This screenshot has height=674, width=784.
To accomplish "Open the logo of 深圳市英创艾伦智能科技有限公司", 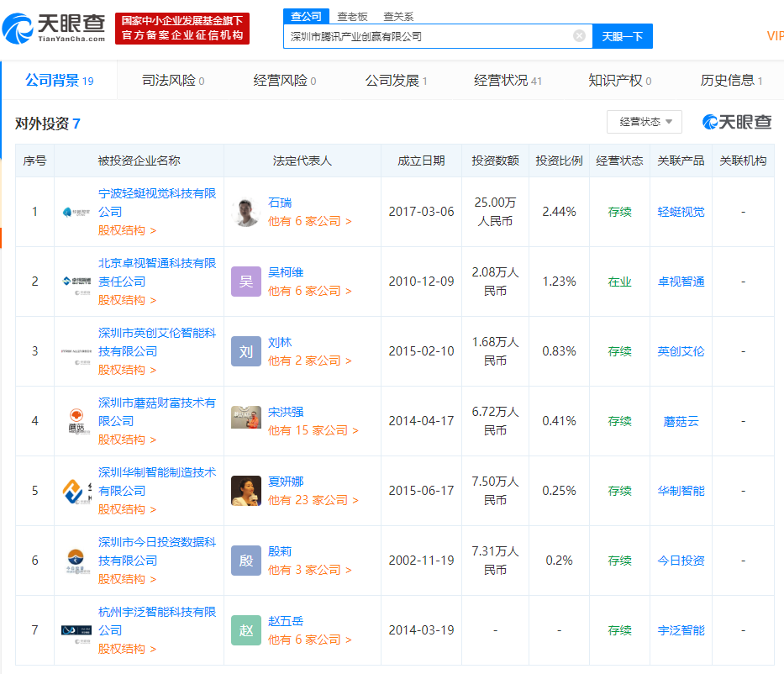I will pyautogui.click(x=76, y=352).
